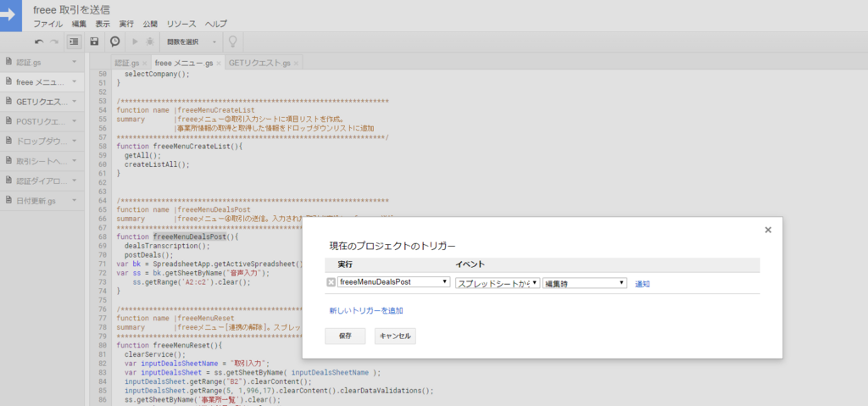Click the dealsTranscription(); code line
The height and width of the screenshot is (406, 868).
click(x=167, y=245)
